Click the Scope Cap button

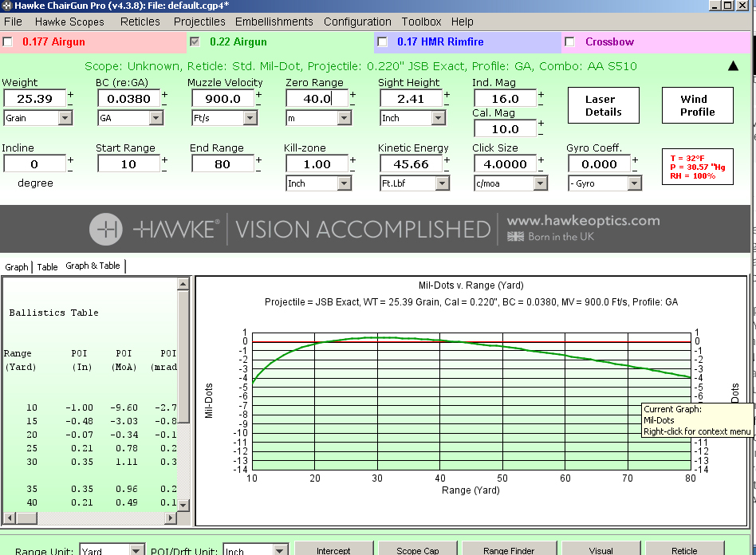tap(418, 549)
